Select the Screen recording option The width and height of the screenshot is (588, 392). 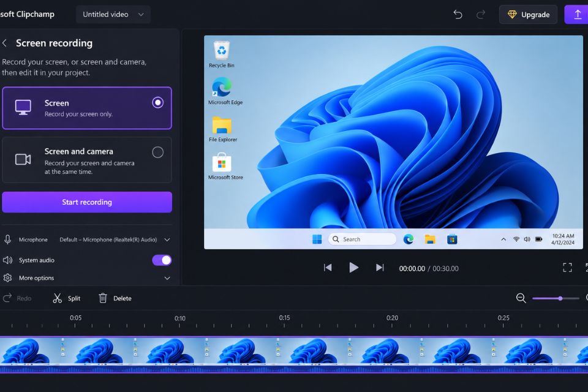[x=87, y=108]
